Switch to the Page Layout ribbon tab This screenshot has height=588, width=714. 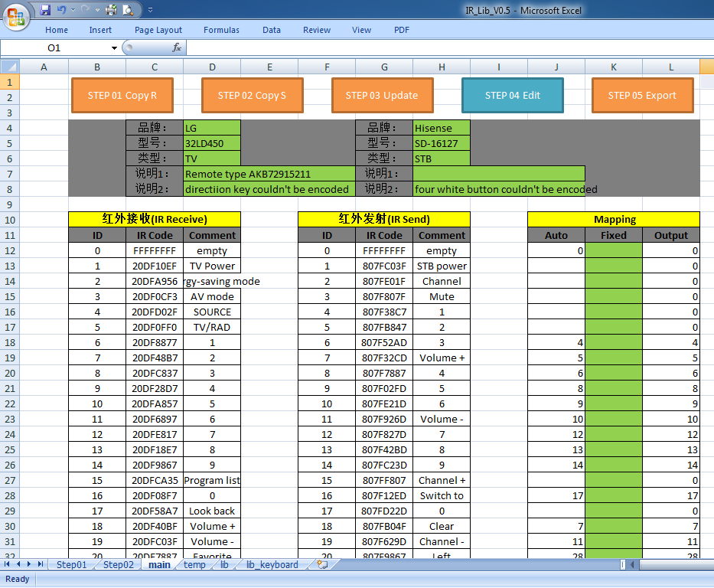pyautogui.click(x=158, y=30)
